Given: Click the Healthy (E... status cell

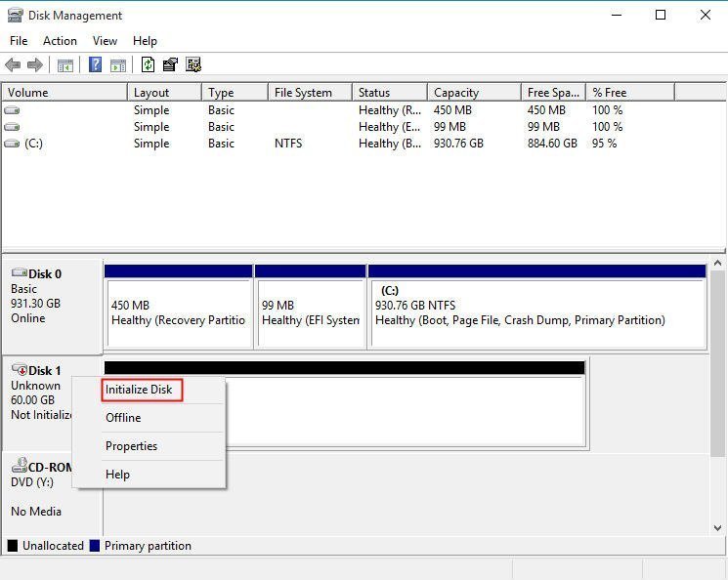Looking at the screenshot, I should tap(390, 127).
